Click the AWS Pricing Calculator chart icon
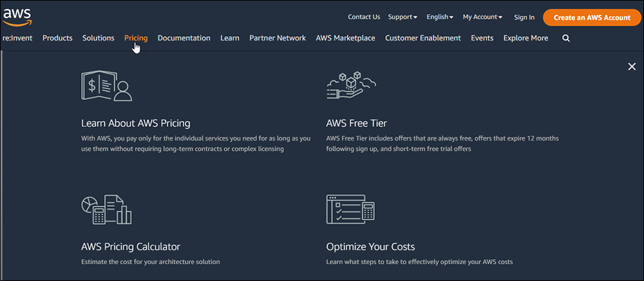This screenshot has width=644, height=281. tap(106, 209)
